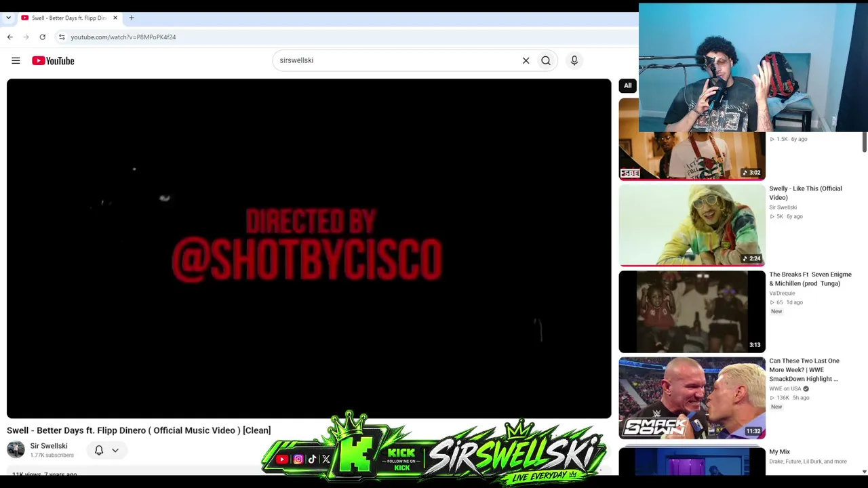The width and height of the screenshot is (868, 488).
Task: Open the WWE SmackDown Highlight video title
Action: coord(804,370)
